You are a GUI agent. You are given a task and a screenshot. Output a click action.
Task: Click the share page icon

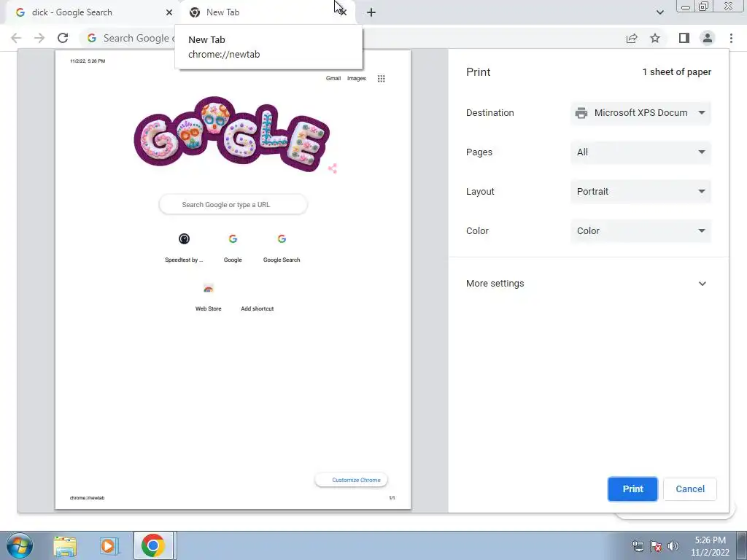(632, 38)
